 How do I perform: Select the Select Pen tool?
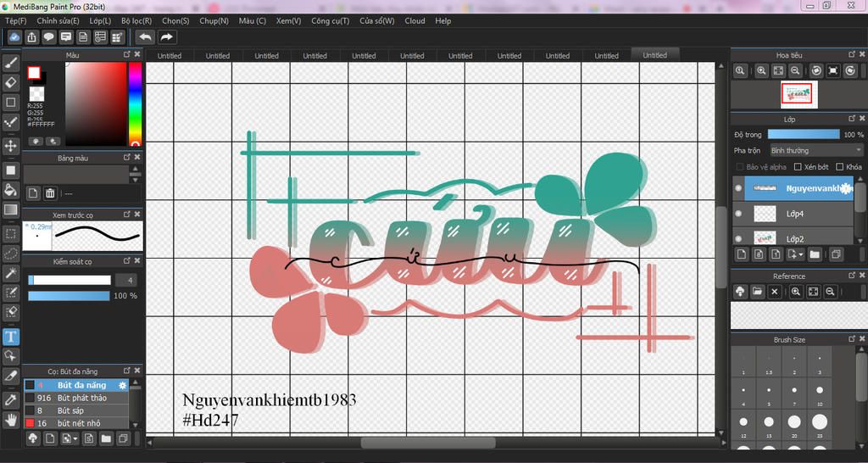point(10,293)
